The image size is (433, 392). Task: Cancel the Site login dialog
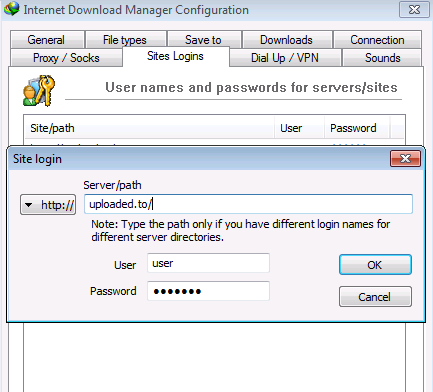tap(375, 296)
